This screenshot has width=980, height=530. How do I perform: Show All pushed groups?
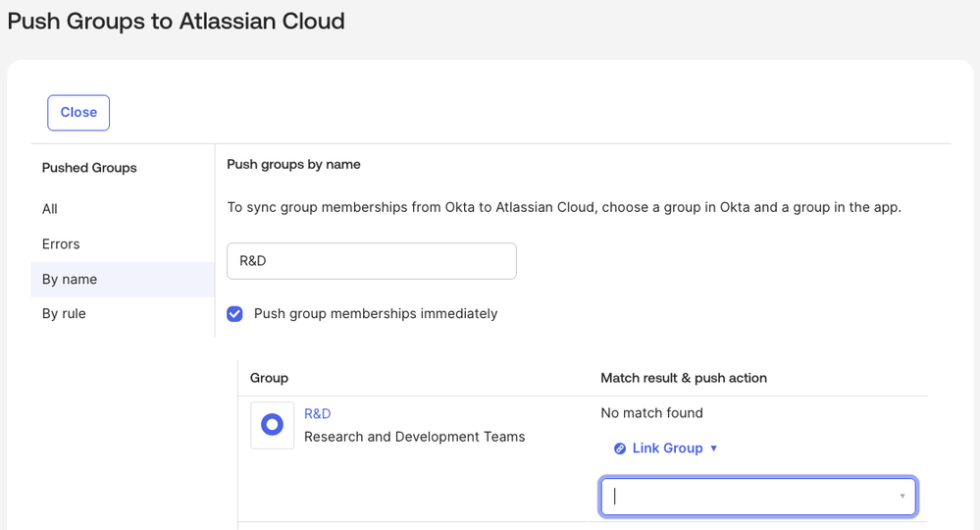(x=50, y=209)
